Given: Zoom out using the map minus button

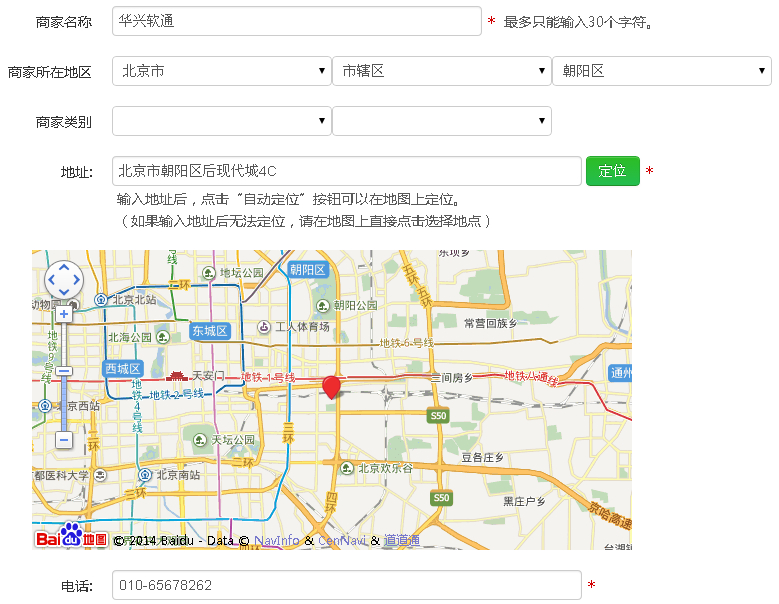Looking at the screenshot, I should pyautogui.click(x=64, y=439).
